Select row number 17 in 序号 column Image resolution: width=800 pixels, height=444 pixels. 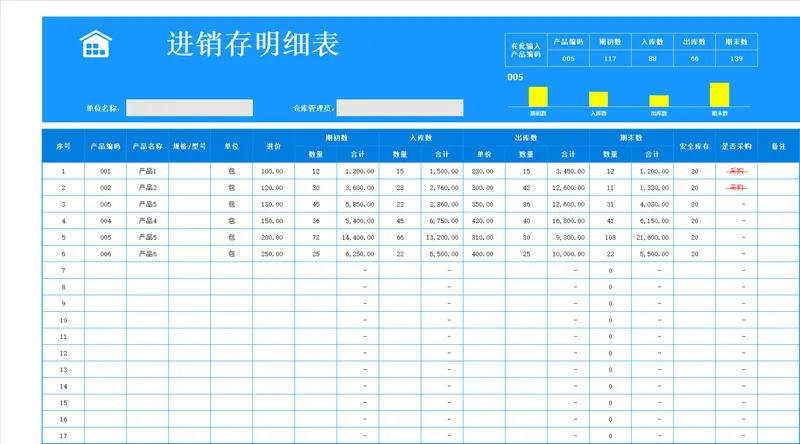click(63, 436)
